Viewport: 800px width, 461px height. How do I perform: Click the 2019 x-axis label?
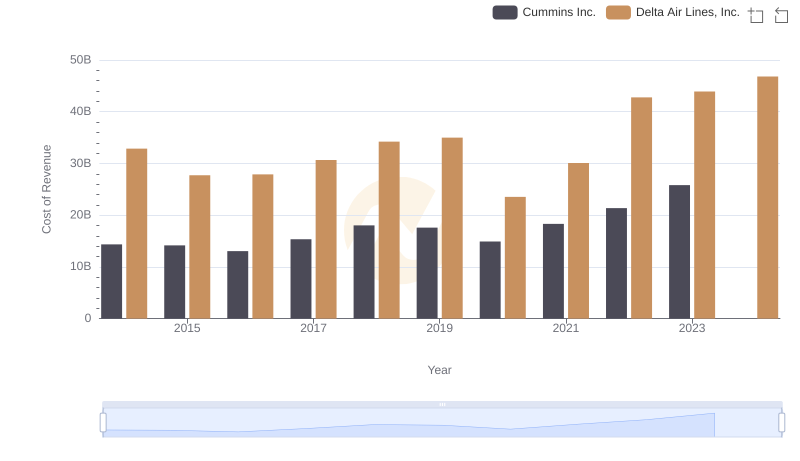coord(439,328)
